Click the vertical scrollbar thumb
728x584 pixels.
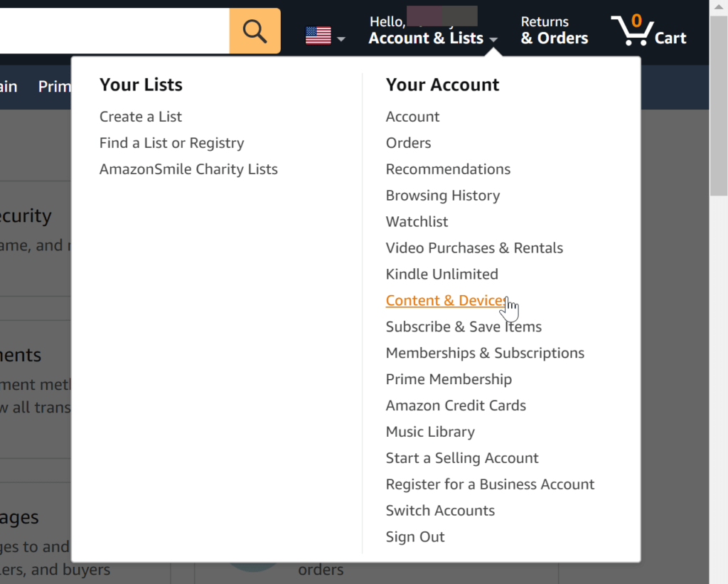719,106
